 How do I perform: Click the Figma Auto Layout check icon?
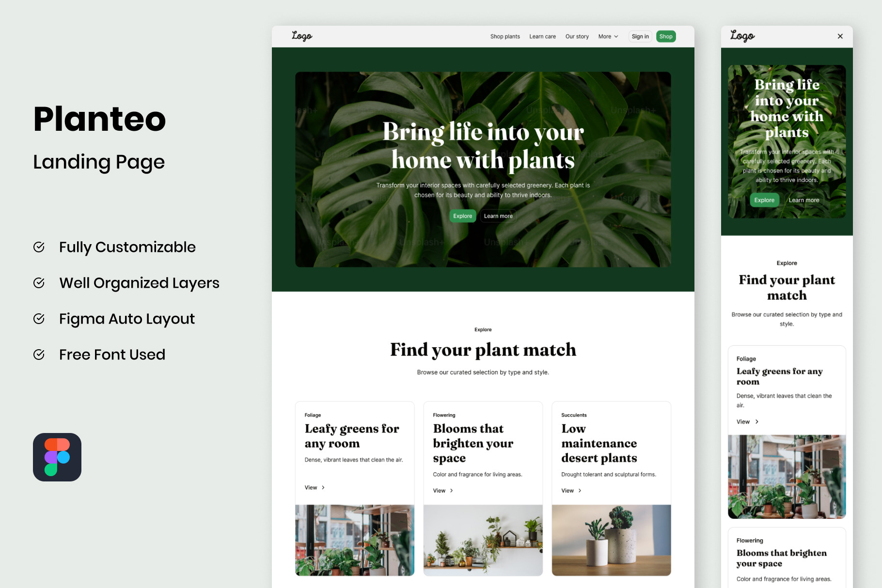(39, 319)
